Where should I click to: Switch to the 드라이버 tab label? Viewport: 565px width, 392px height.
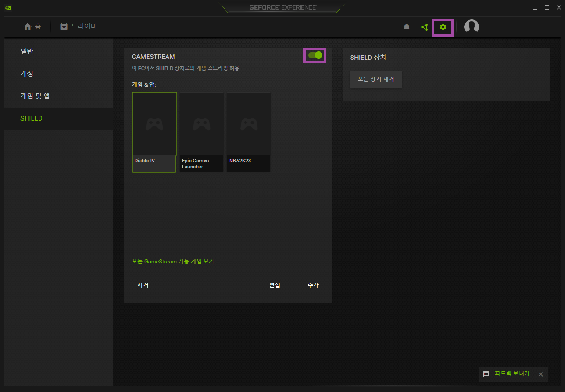point(84,26)
